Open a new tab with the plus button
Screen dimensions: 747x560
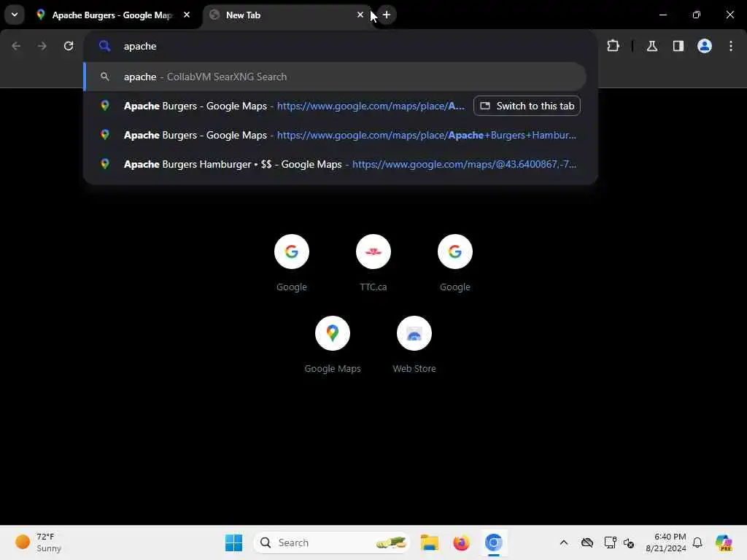point(387,15)
